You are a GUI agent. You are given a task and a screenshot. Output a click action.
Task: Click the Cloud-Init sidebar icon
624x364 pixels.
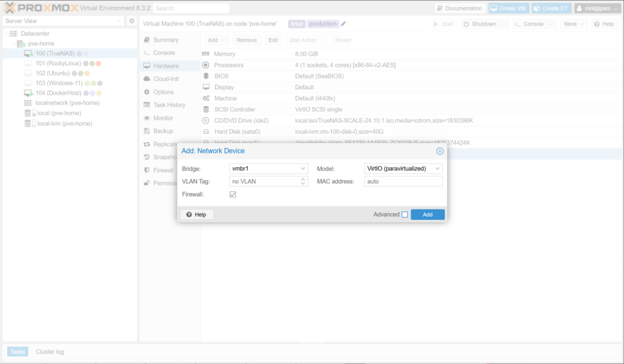coord(147,79)
